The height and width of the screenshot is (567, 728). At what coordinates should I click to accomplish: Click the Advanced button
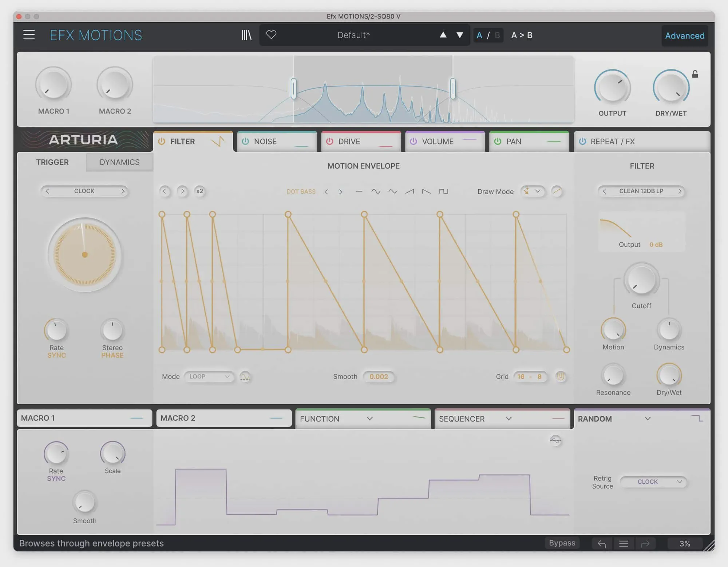click(684, 36)
